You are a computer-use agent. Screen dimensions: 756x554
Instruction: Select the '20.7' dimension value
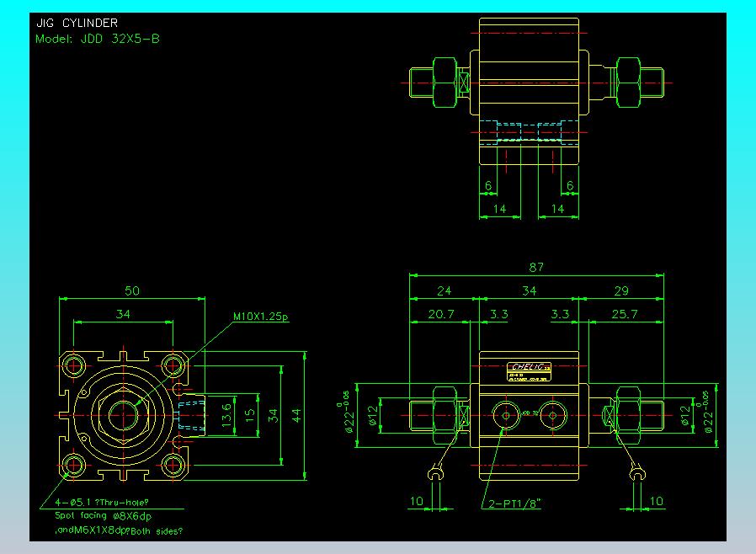coord(441,314)
